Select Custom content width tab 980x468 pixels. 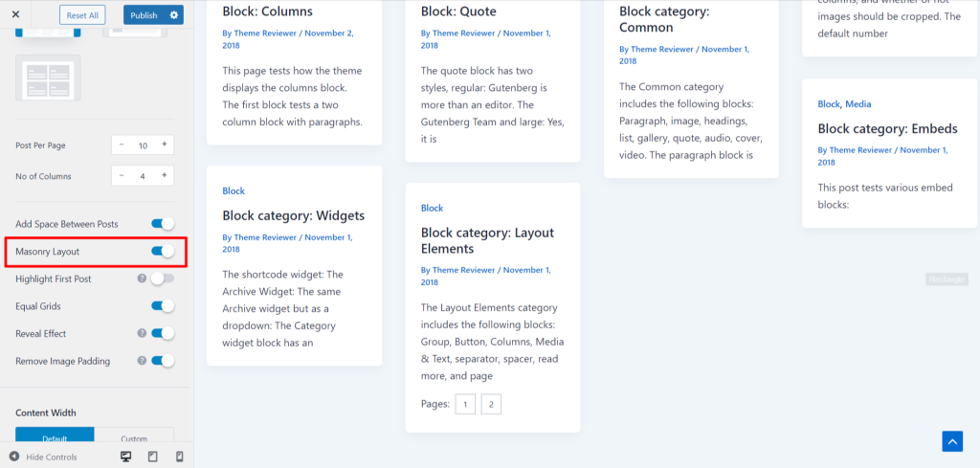pos(134,438)
